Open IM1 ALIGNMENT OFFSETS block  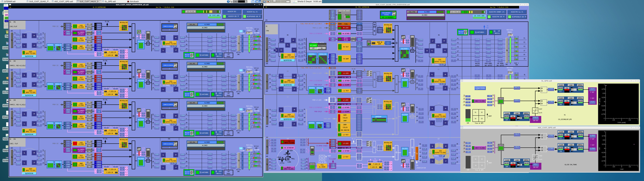(x=79, y=33)
